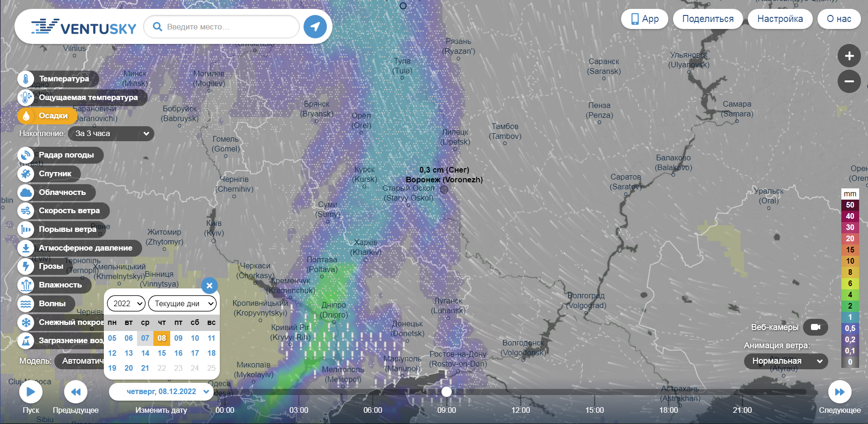
Task: Show the Загрязнение воздуха pollution icon
Action: click(26, 341)
